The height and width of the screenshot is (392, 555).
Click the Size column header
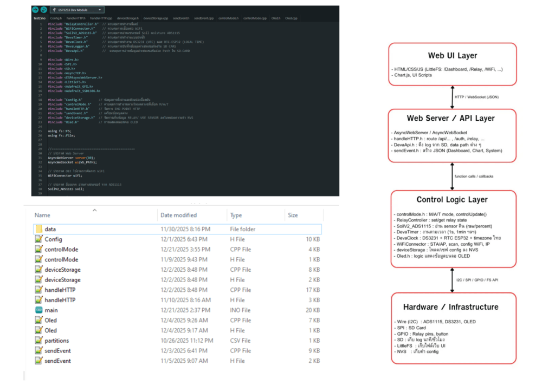292,215
